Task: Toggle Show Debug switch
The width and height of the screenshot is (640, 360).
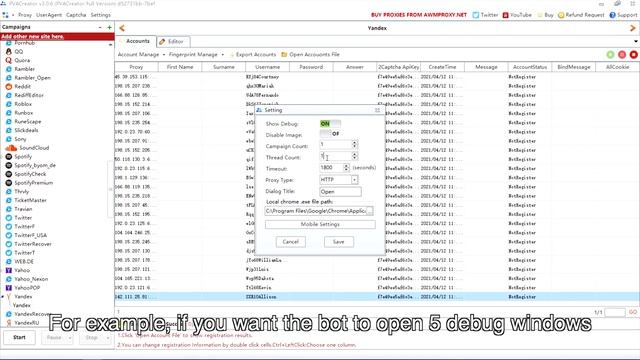Action: pyautogui.click(x=330, y=124)
